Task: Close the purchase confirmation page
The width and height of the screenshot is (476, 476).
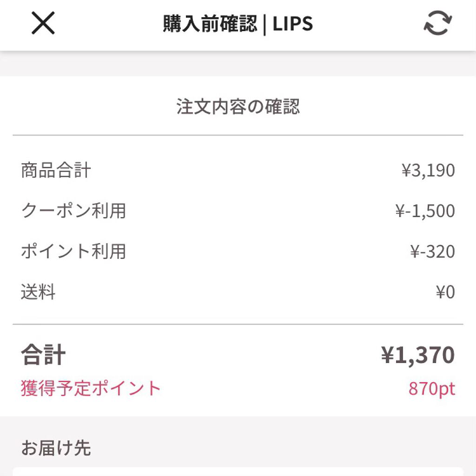Action: coord(43,24)
